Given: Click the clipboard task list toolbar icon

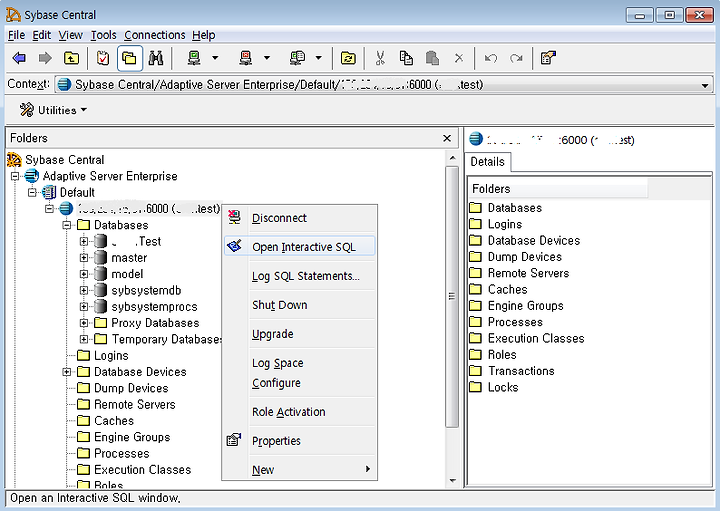Looking at the screenshot, I should coord(103,58).
